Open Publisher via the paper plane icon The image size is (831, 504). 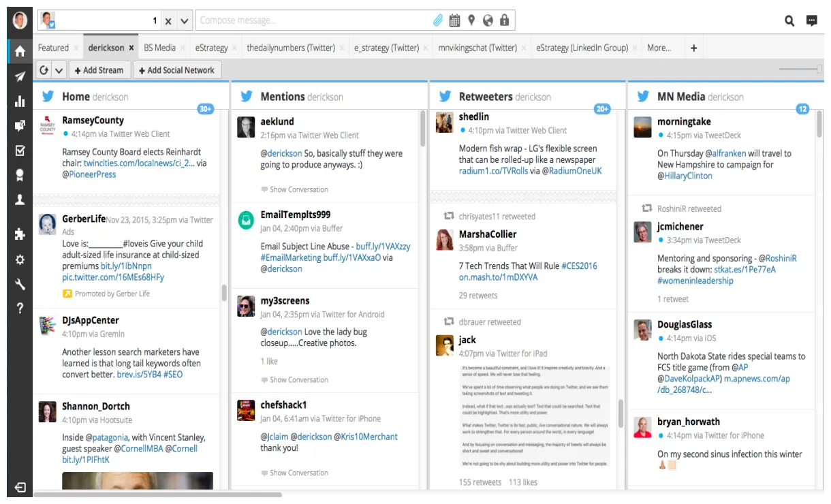pos(20,76)
